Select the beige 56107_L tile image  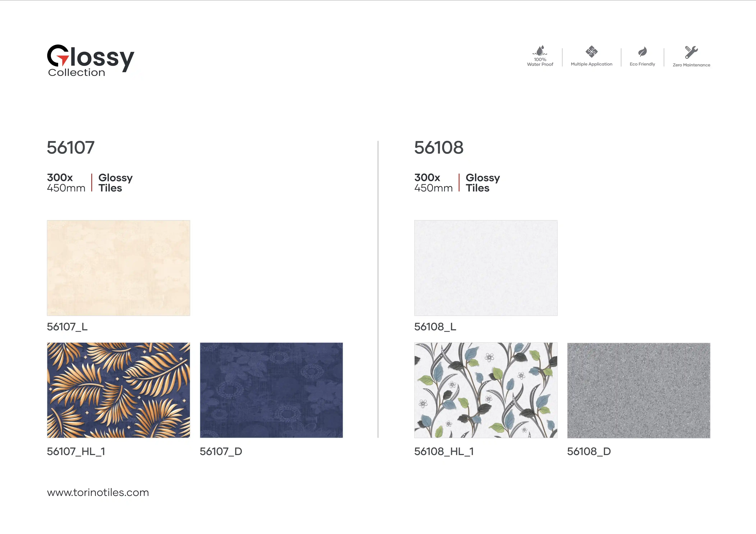pyautogui.click(x=119, y=268)
